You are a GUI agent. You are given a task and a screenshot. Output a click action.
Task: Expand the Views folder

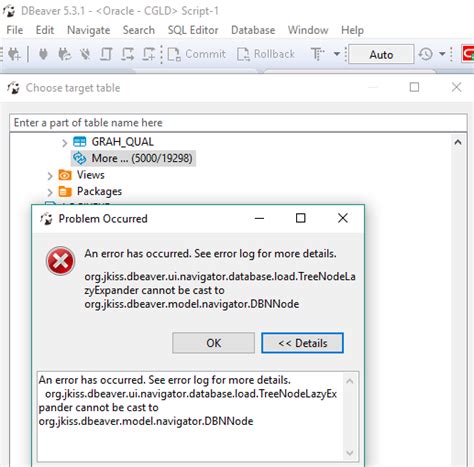(x=50, y=176)
